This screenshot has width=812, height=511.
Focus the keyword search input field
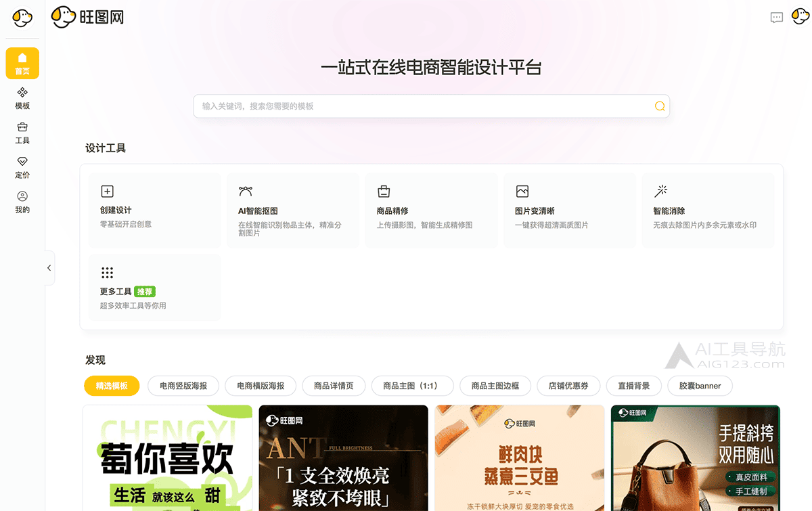tap(431, 106)
